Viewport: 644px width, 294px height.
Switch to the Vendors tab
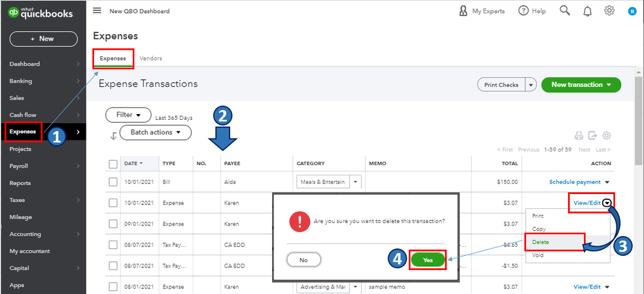[151, 58]
